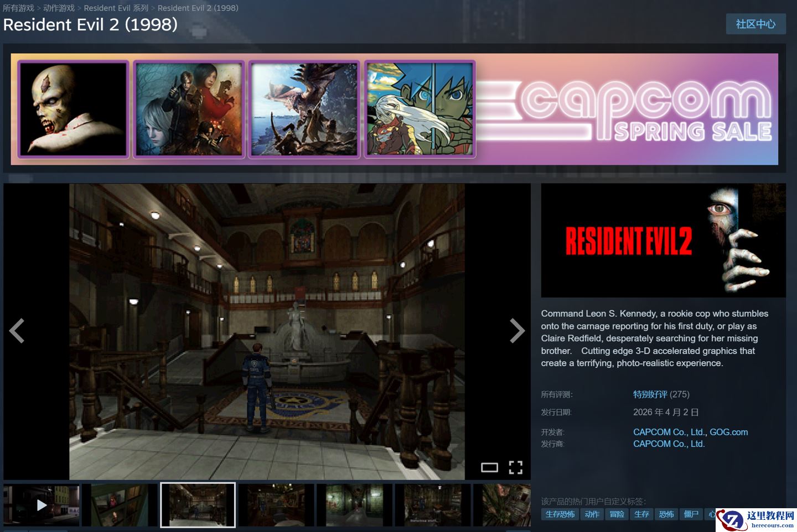
Task: Follow the Resident Evil 系列 breadcrumb link
Action: 116,8
